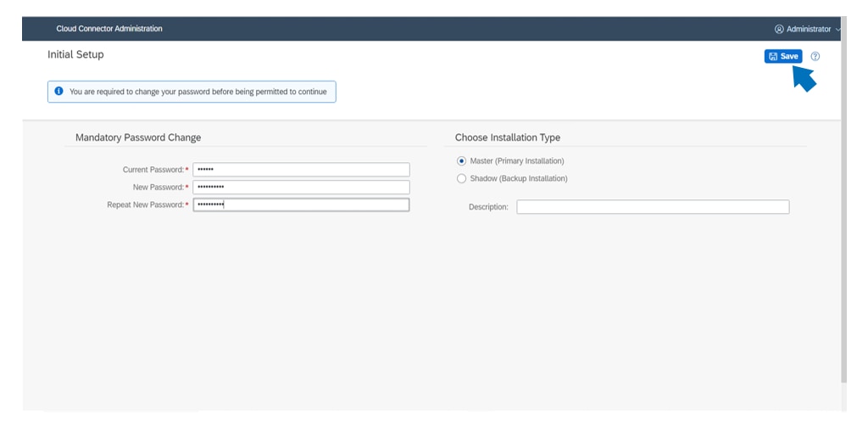Click the Choose Installation Type heading

pyautogui.click(x=508, y=137)
